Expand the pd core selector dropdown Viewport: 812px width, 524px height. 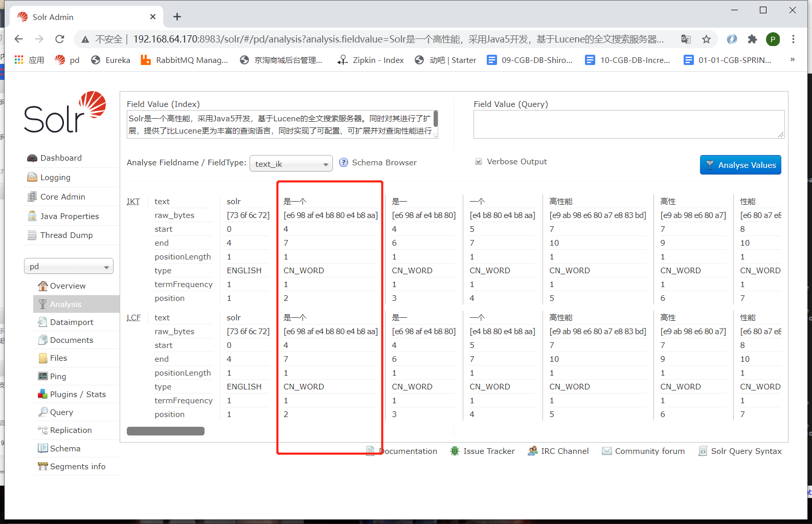click(69, 266)
